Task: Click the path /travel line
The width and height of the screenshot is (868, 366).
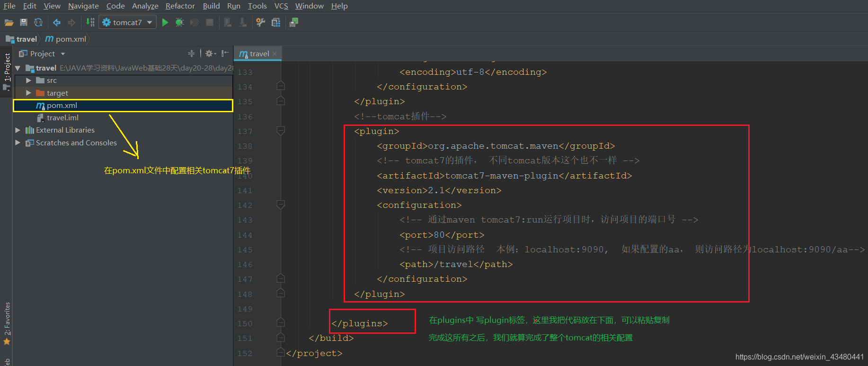Action: tap(456, 264)
